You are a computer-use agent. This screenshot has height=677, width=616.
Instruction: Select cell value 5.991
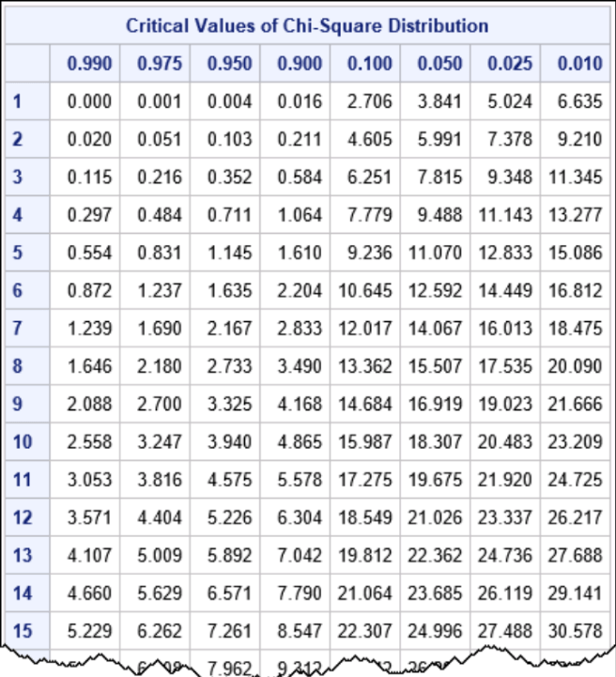coord(439,139)
